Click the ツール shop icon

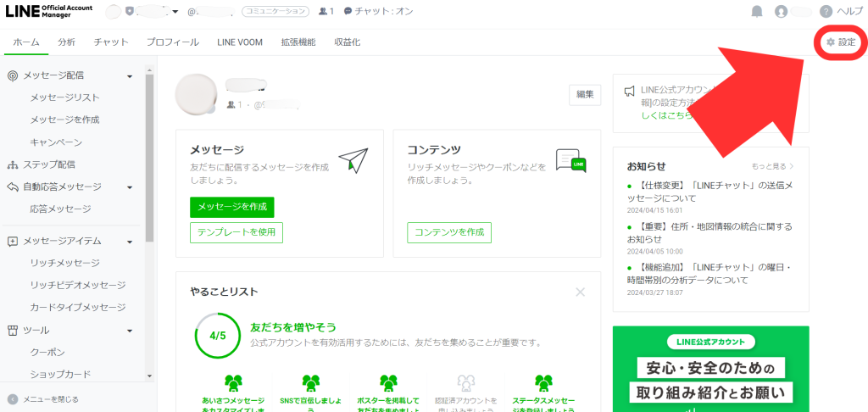click(x=13, y=331)
